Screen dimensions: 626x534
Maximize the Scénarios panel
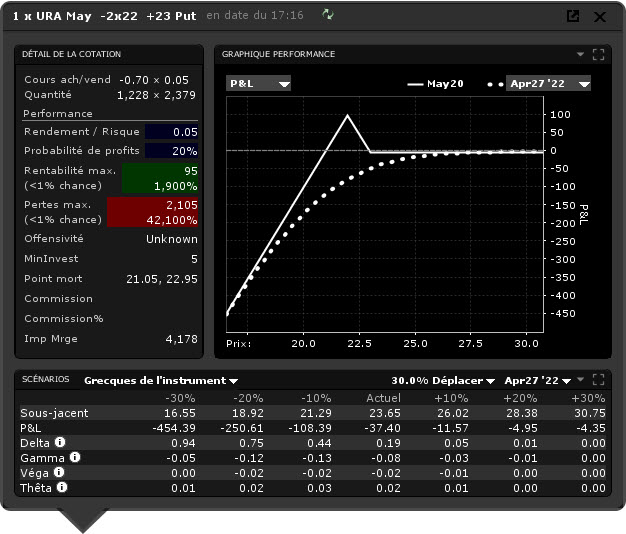(598, 379)
